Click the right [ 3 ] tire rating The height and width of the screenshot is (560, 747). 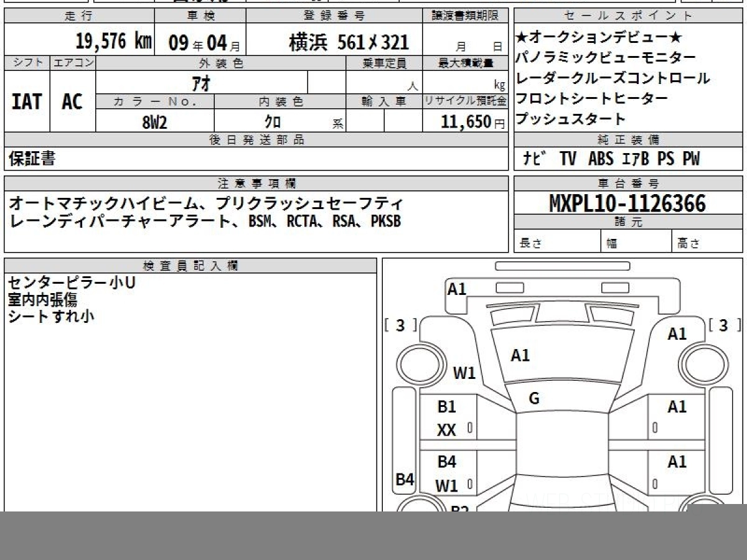[x=723, y=325]
